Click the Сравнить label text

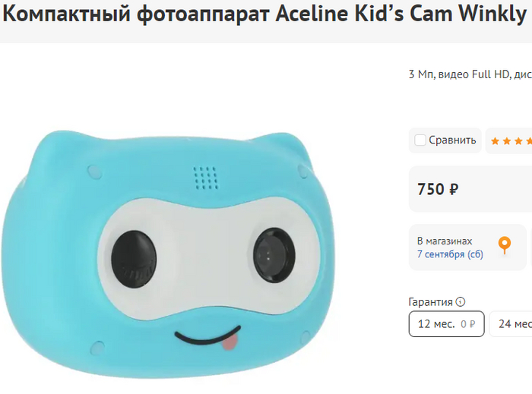point(452,140)
